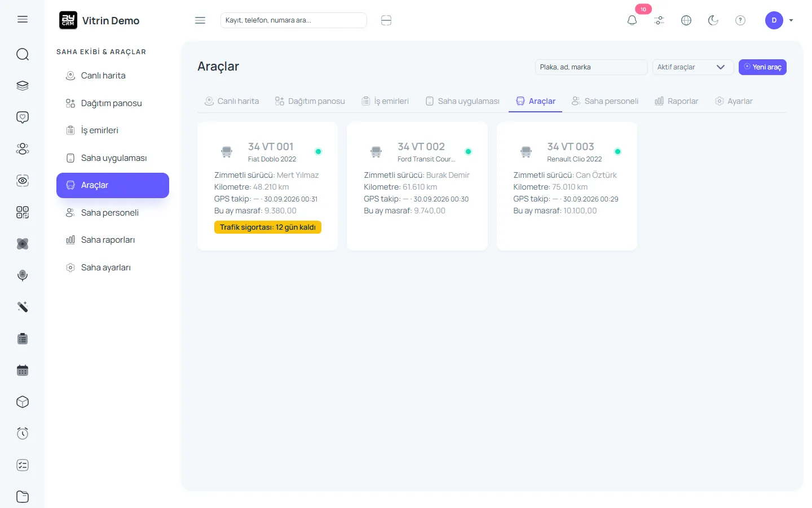Open Saha raporları in the sidebar
This screenshot has width=812, height=508.
click(113, 240)
